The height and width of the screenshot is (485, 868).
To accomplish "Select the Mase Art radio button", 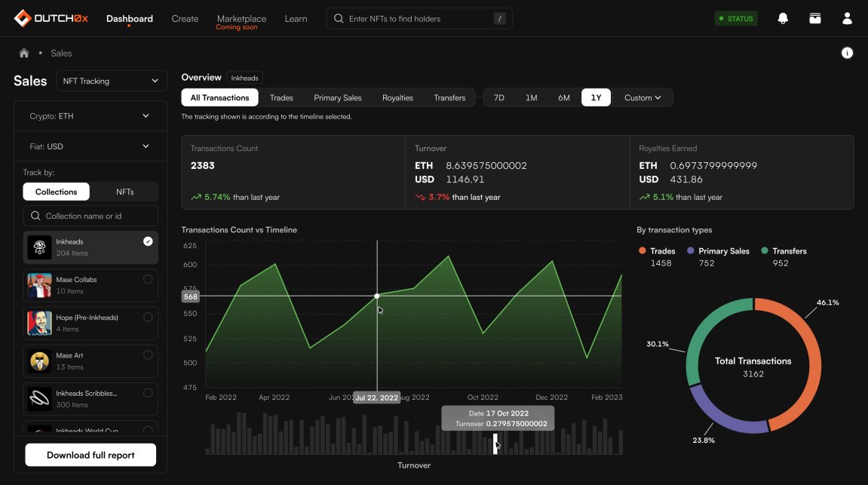I will pyautogui.click(x=148, y=355).
